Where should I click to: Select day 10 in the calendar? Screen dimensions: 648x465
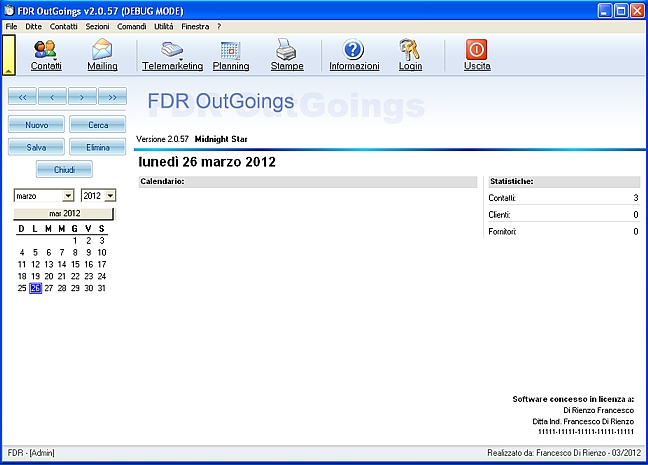click(x=102, y=253)
